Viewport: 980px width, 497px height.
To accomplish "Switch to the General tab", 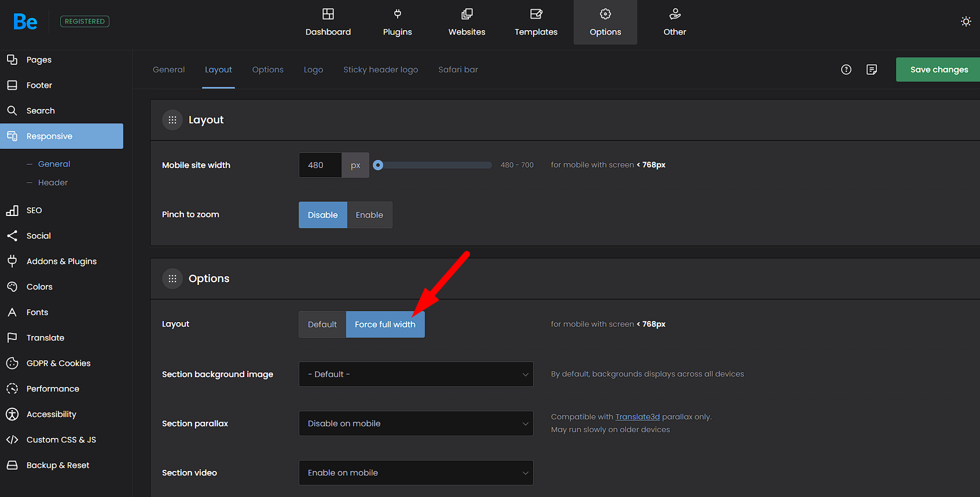I will tap(169, 70).
